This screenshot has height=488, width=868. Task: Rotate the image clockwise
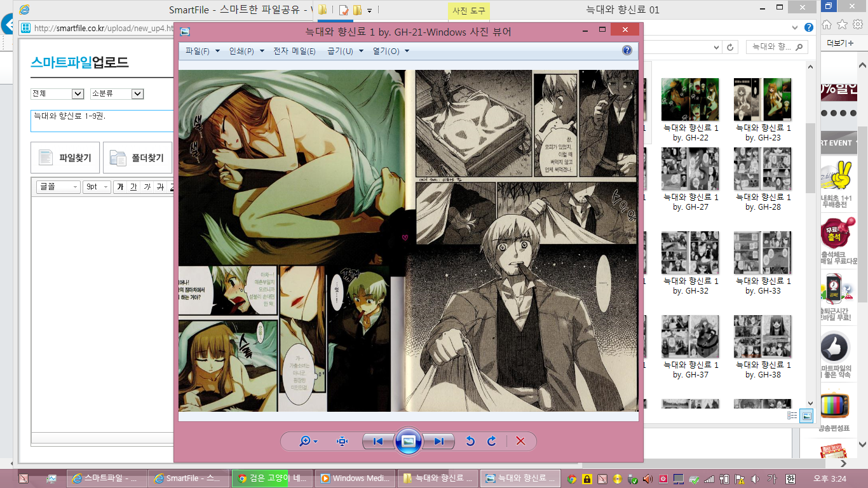491,441
